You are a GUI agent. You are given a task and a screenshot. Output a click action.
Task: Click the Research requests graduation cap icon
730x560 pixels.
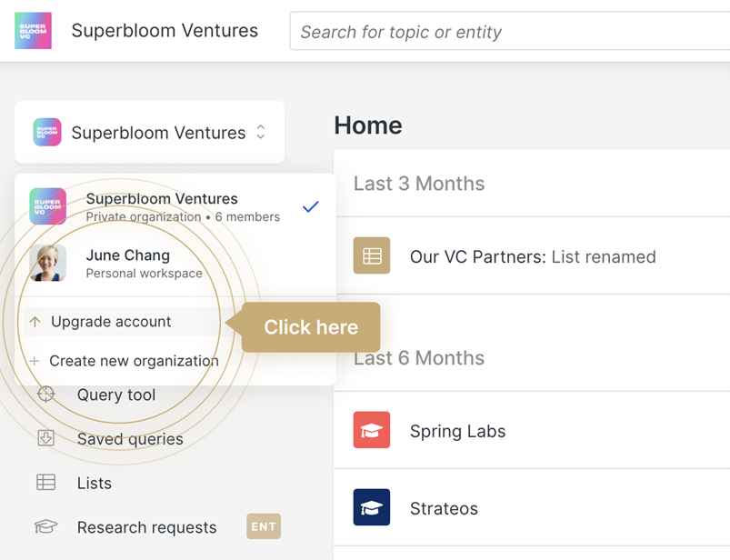click(45, 527)
